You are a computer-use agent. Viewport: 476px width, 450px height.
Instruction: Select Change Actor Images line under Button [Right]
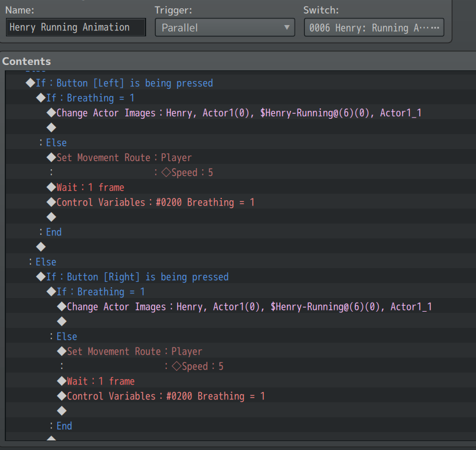(241, 306)
